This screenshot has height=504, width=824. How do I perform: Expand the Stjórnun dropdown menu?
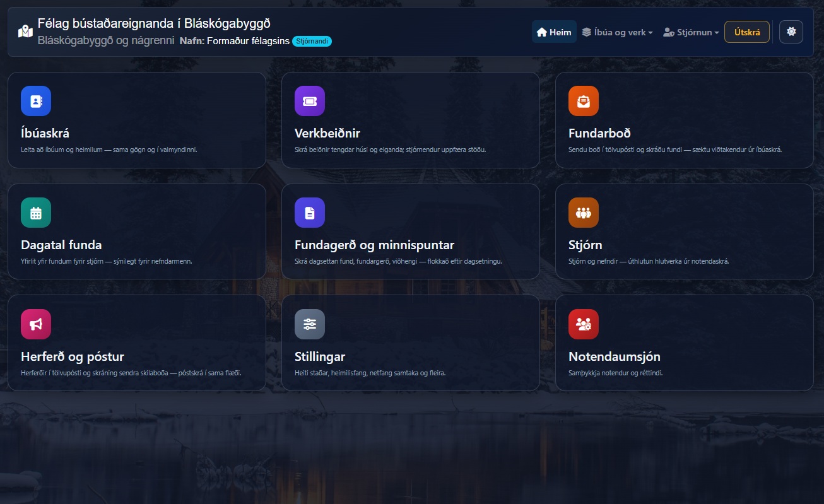coord(691,32)
